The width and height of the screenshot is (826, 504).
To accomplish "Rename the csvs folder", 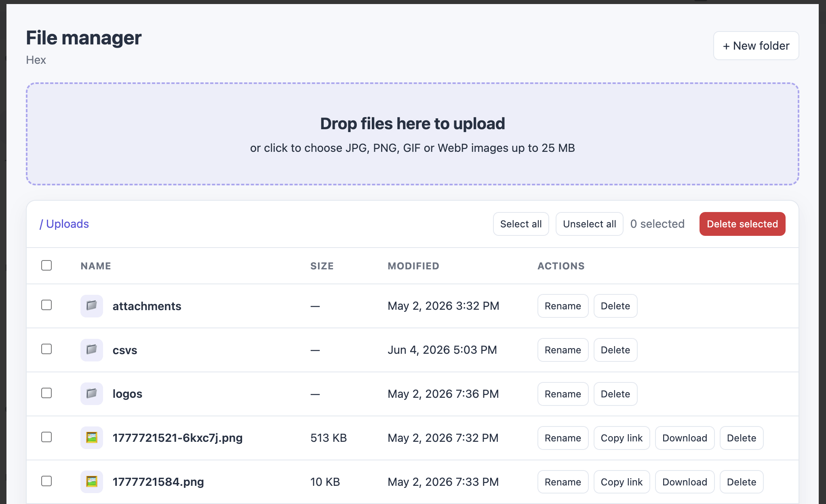I will (x=563, y=350).
